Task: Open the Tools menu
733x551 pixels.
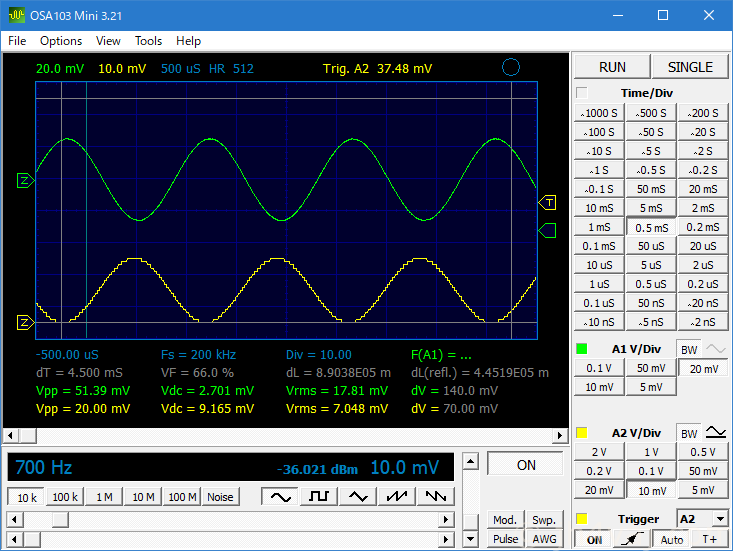Action: click(x=148, y=41)
